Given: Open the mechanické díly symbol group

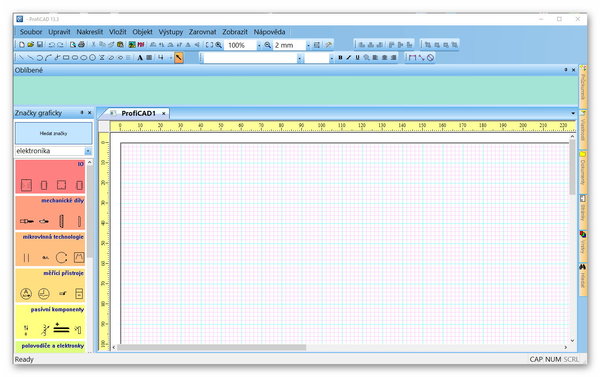Looking at the screenshot, I should pyautogui.click(x=50, y=213).
